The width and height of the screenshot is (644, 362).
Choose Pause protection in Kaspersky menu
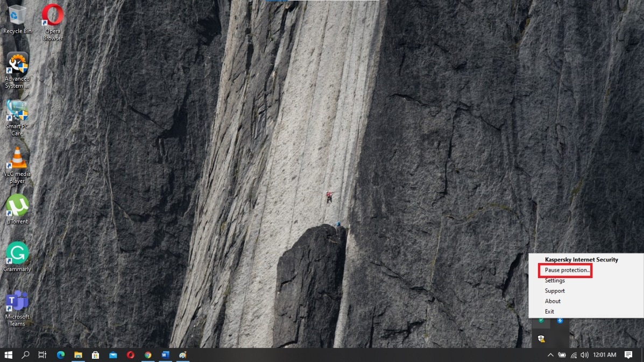tap(567, 270)
